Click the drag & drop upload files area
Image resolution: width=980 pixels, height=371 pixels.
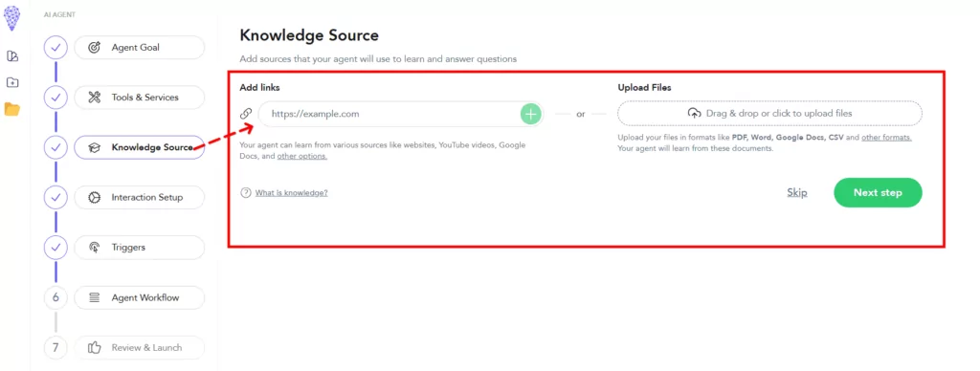pyautogui.click(x=769, y=114)
